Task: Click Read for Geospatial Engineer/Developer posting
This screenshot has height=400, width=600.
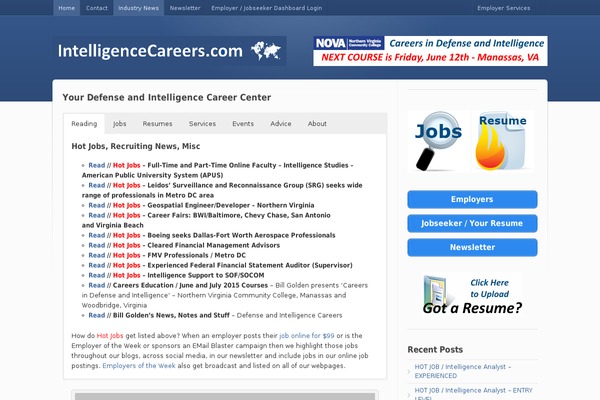Action: (96, 205)
